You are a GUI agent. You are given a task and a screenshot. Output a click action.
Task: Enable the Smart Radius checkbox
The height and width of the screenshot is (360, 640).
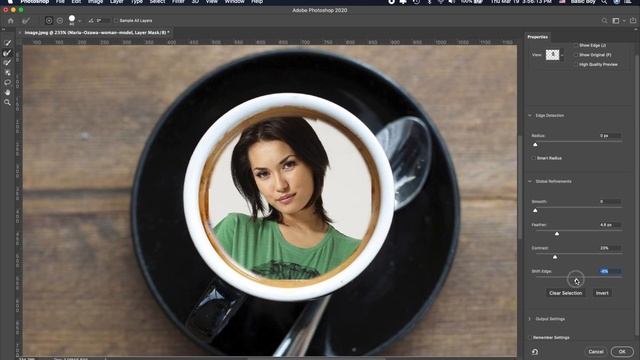tap(533, 158)
